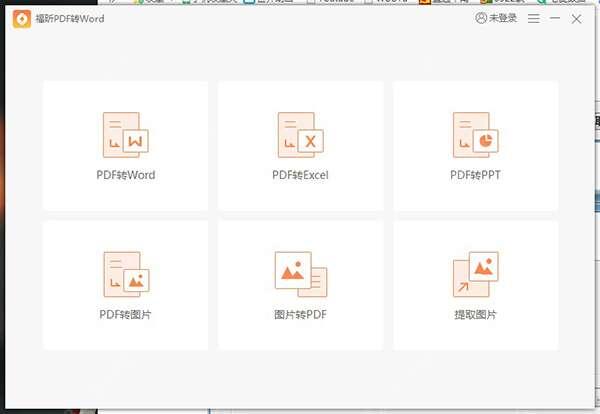Viewport: 600px width, 414px height.
Task: Click the user avatar icon
Action: tap(483, 18)
